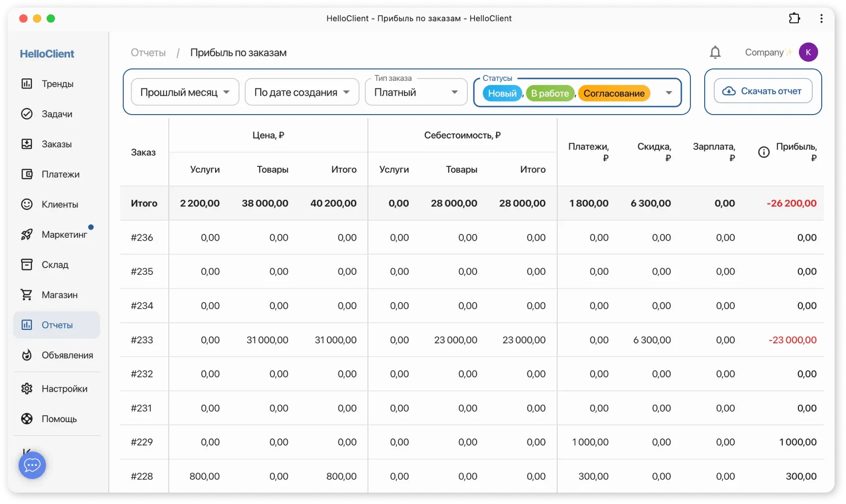This screenshot has height=504, width=846.
Task: Expand the Статусы filter list
Action: [x=669, y=93]
